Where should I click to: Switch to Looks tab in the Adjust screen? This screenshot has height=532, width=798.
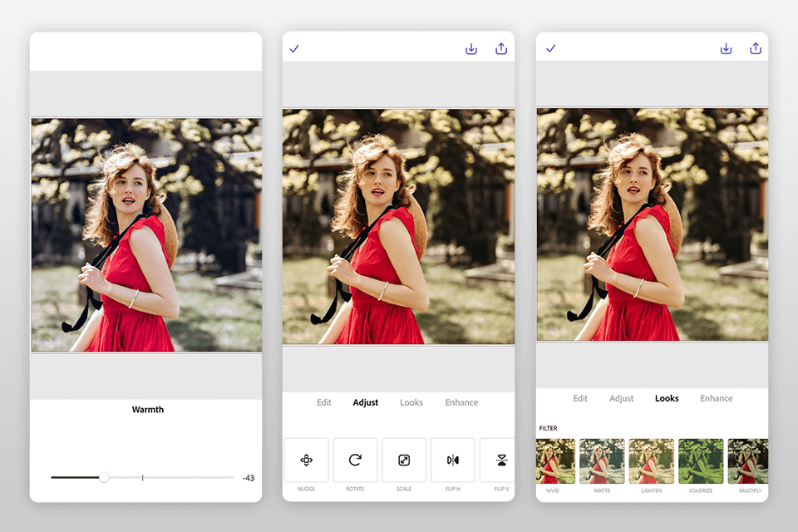[411, 402]
